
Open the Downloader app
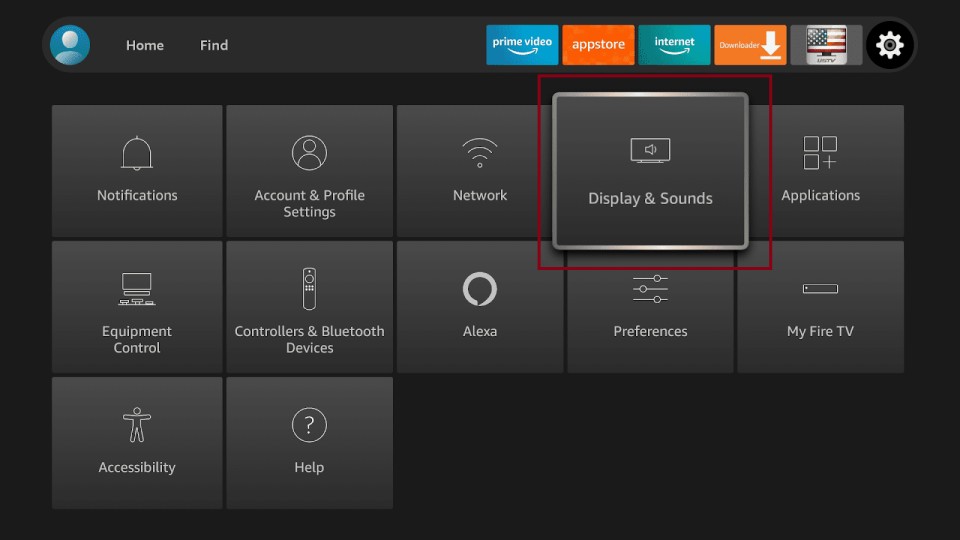[x=750, y=45]
